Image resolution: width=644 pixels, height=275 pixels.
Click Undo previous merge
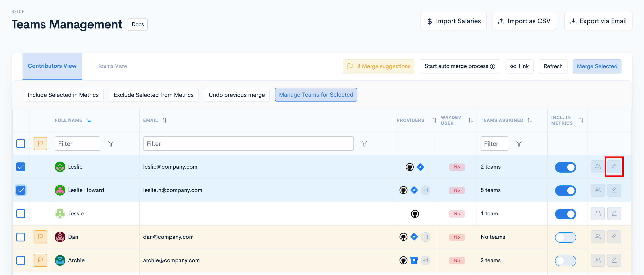[237, 95]
